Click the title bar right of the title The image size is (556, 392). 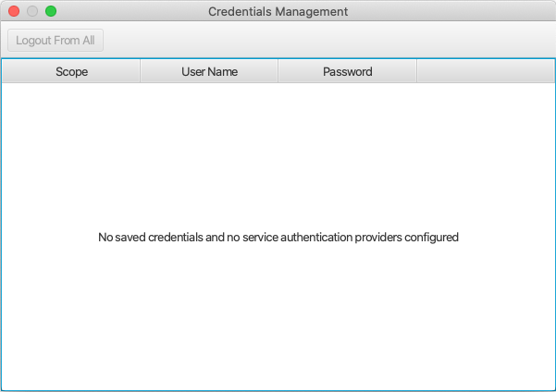444,12
